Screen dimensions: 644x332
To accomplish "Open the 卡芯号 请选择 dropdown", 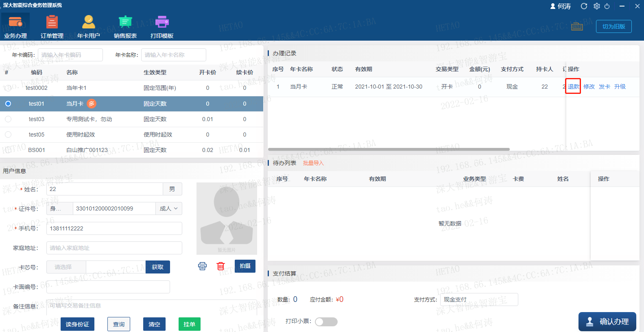I will click(x=66, y=267).
